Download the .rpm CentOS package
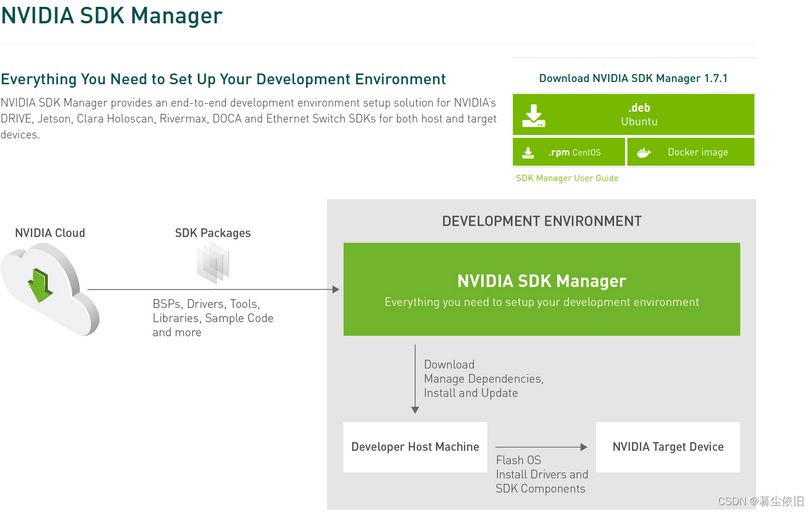This screenshot has height=512, width=812. coord(569,152)
